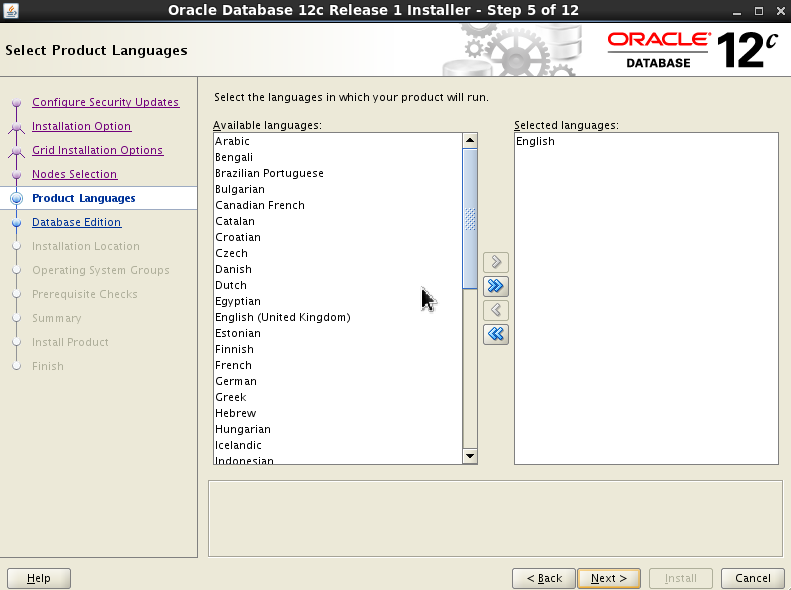Select Dutch in available languages

[x=337, y=285]
